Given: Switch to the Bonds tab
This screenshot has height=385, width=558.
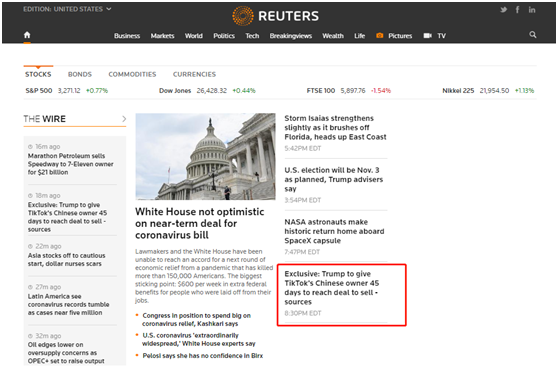Looking at the screenshot, I should [x=80, y=74].
